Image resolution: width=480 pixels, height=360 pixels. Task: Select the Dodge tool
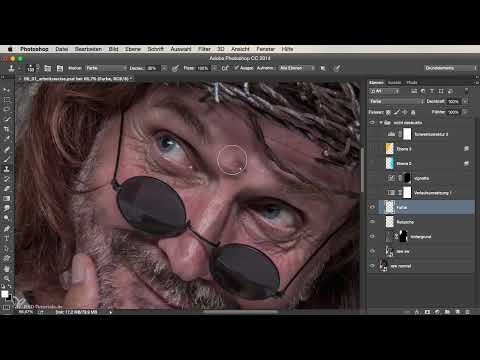click(x=6, y=218)
